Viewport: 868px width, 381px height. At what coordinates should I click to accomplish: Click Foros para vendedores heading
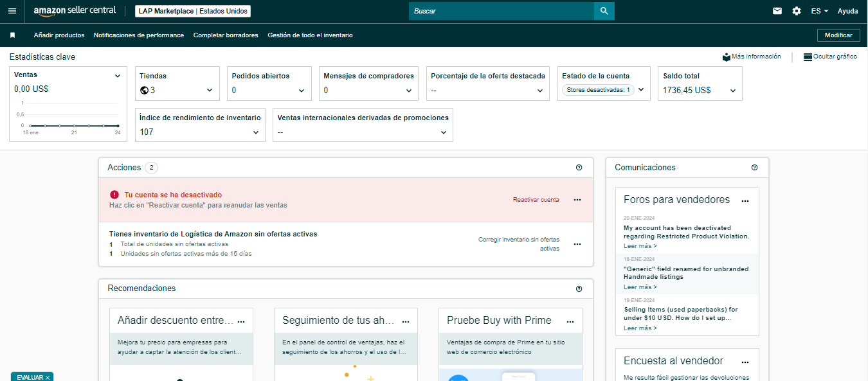pos(677,200)
